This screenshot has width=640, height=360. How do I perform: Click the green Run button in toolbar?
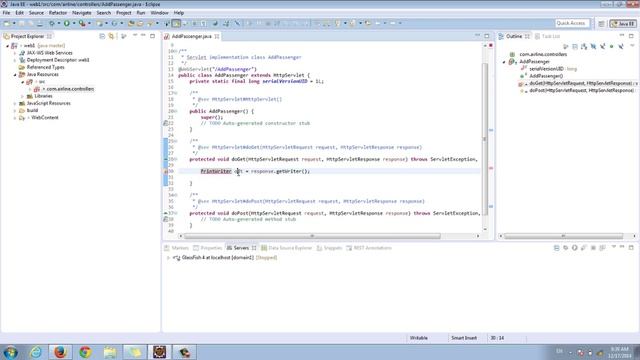(67, 23)
